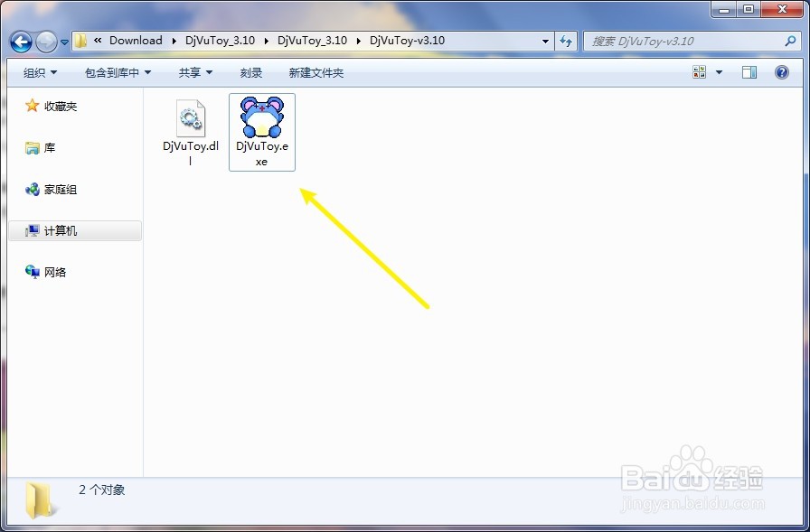810x532 pixels.
Task: Refresh the folder view
Action: (x=566, y=42)
